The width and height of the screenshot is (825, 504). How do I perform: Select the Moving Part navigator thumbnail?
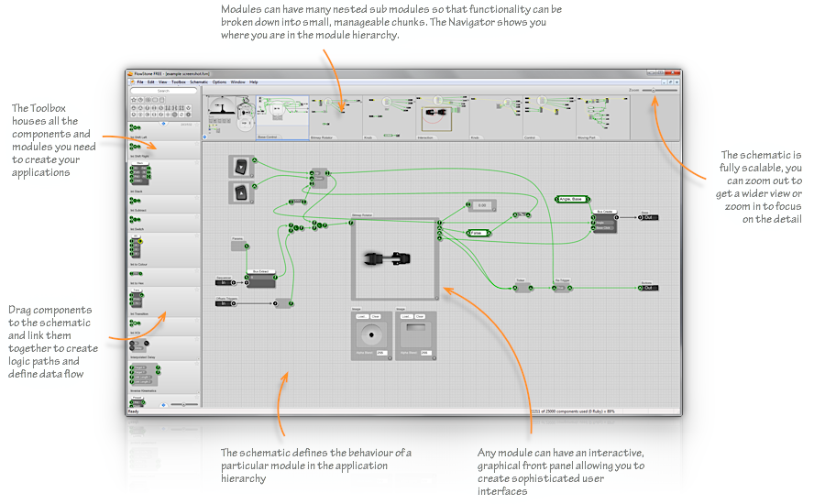(x=603, y=117)
